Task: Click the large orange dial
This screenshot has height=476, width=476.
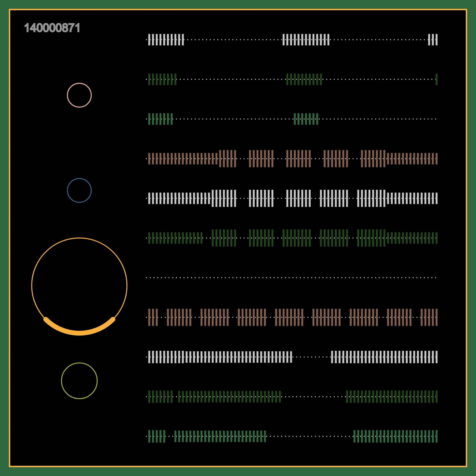Action: click(79, 286)
